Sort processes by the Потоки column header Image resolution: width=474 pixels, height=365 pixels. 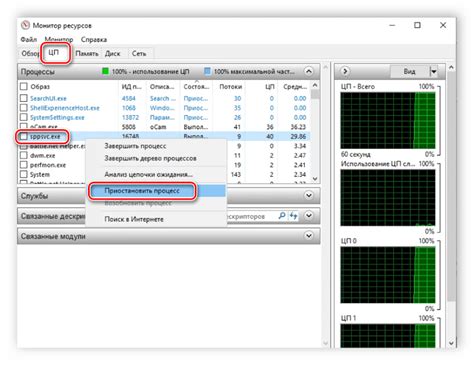[230, 87]
